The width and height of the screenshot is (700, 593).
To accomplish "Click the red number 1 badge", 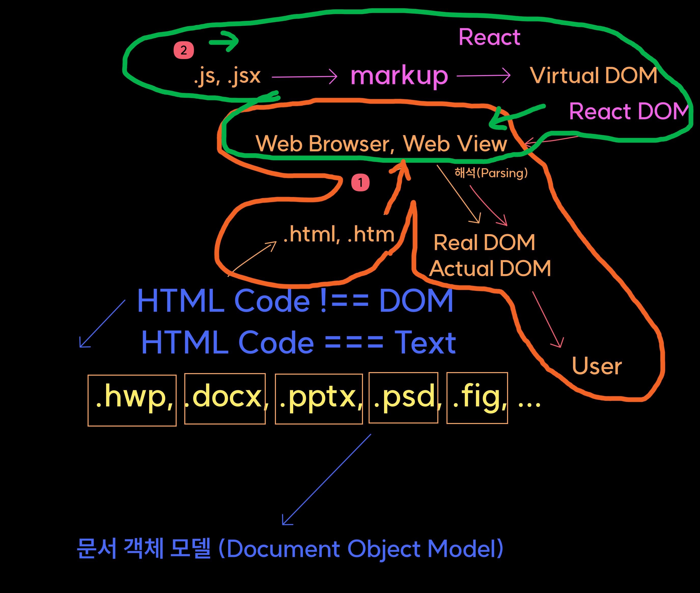I will pos(360,182).
